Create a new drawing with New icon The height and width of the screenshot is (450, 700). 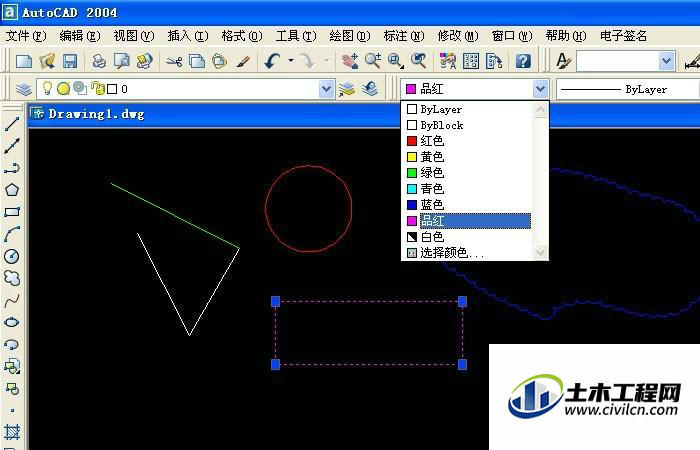pyautogui.click(x=24, y=61)
